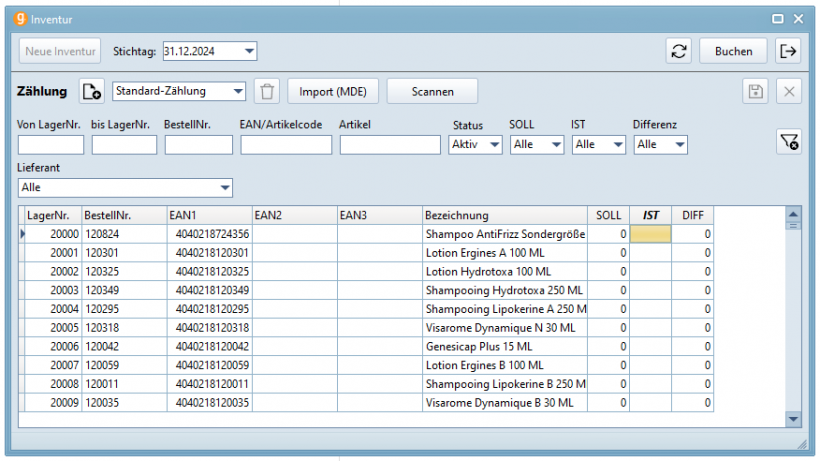820x461 pixels.
Task: Click the gray X cancel icon
Action: pos(789,92)
